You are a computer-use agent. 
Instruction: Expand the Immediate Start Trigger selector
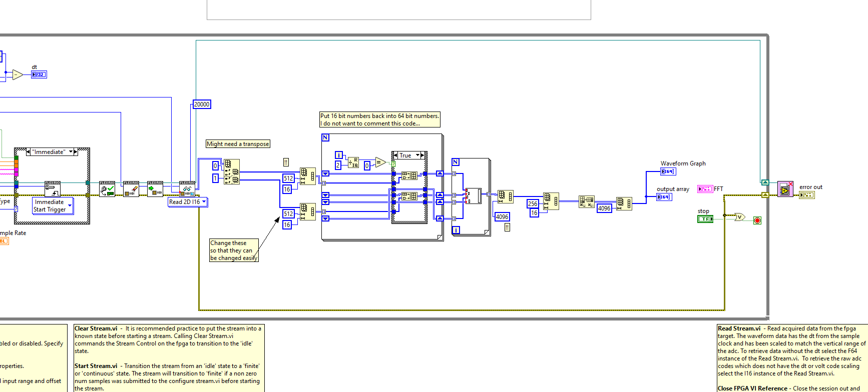tap(70, 205)
